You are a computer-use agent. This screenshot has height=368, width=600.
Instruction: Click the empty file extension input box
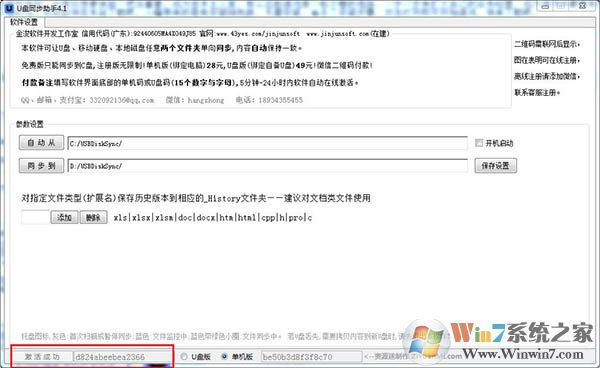[x=36, y=217]
